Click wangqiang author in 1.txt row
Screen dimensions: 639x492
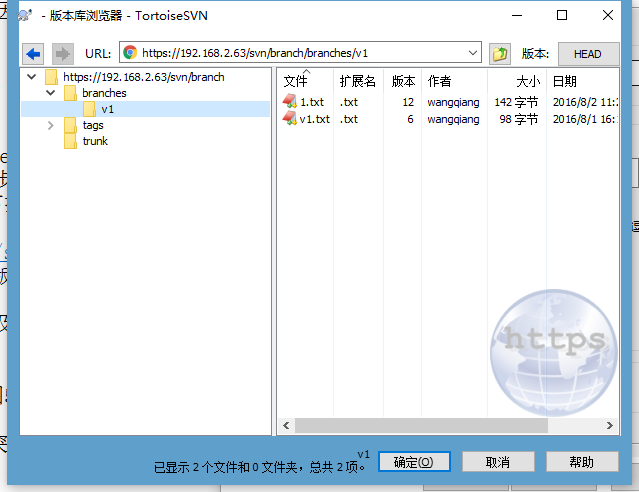tap(453, 102)
